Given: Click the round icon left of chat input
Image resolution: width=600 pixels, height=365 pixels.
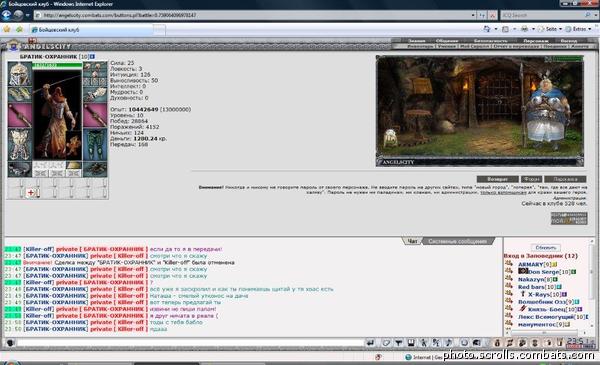Looking at the screenshot, I should click(10, 343).
